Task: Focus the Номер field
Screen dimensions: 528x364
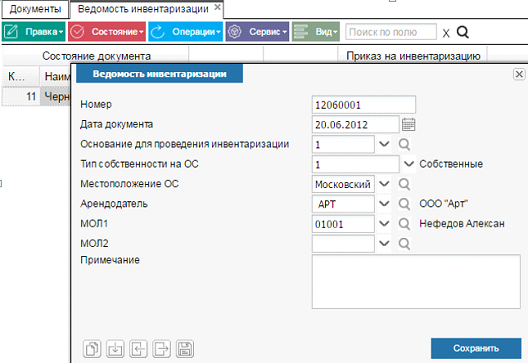Action: 364,105
